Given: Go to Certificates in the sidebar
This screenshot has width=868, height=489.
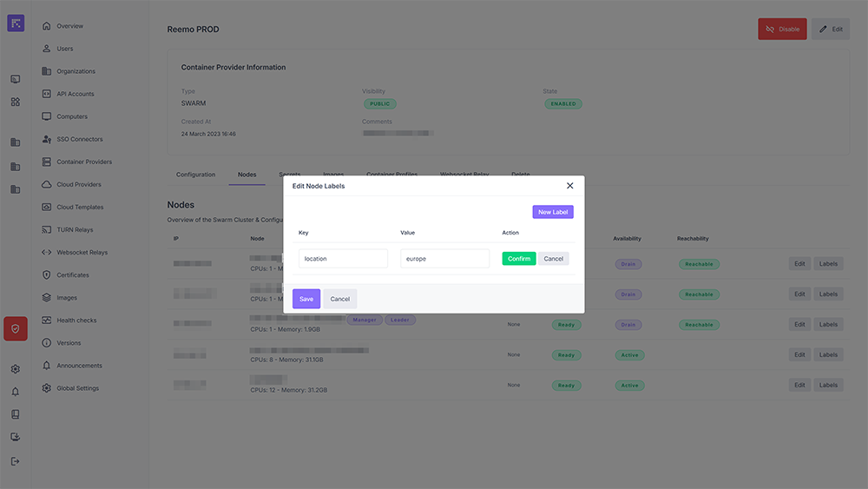Looking at the screenshot, I should tap(73, 275).
